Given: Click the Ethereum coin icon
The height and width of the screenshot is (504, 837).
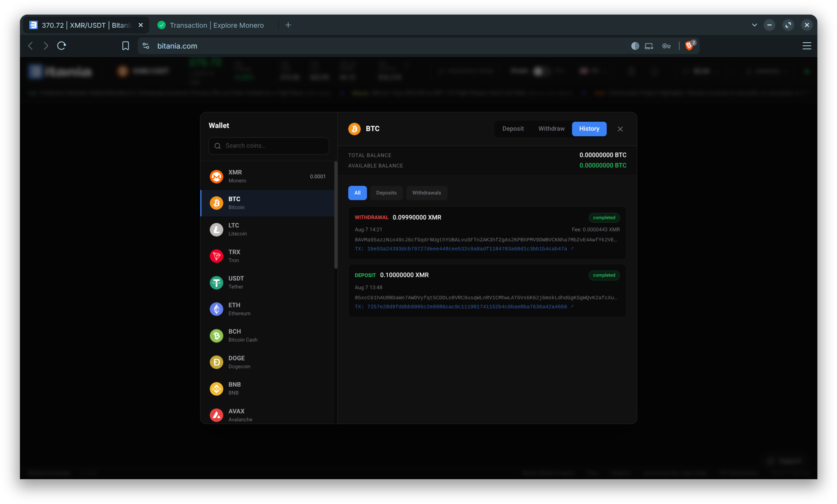Looking at the screenshot, I should click(x=216, y=309).
